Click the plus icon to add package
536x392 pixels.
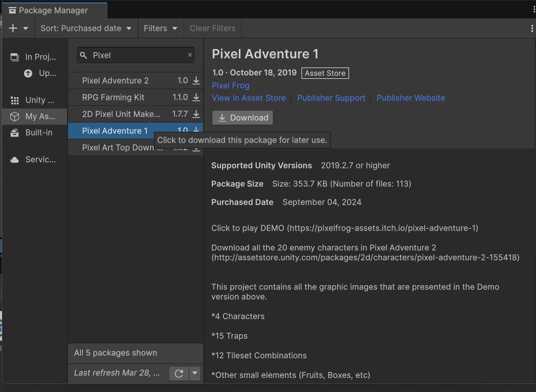click(13, 28)
